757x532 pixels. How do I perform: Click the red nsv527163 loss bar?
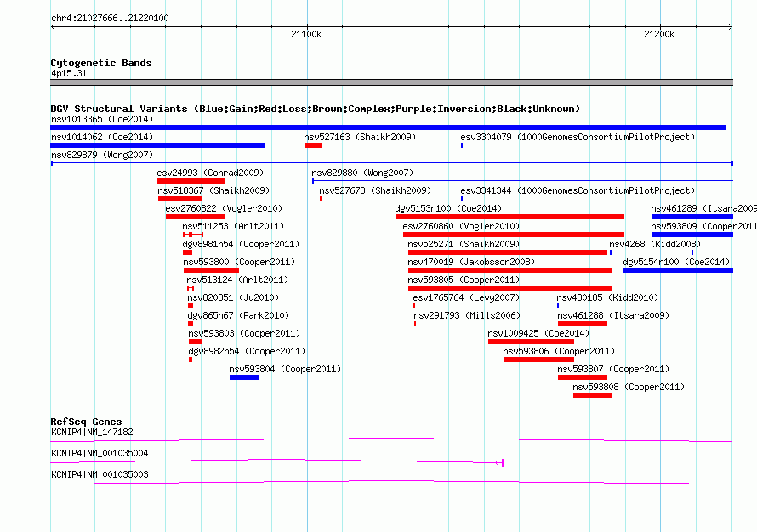point(313,145)
